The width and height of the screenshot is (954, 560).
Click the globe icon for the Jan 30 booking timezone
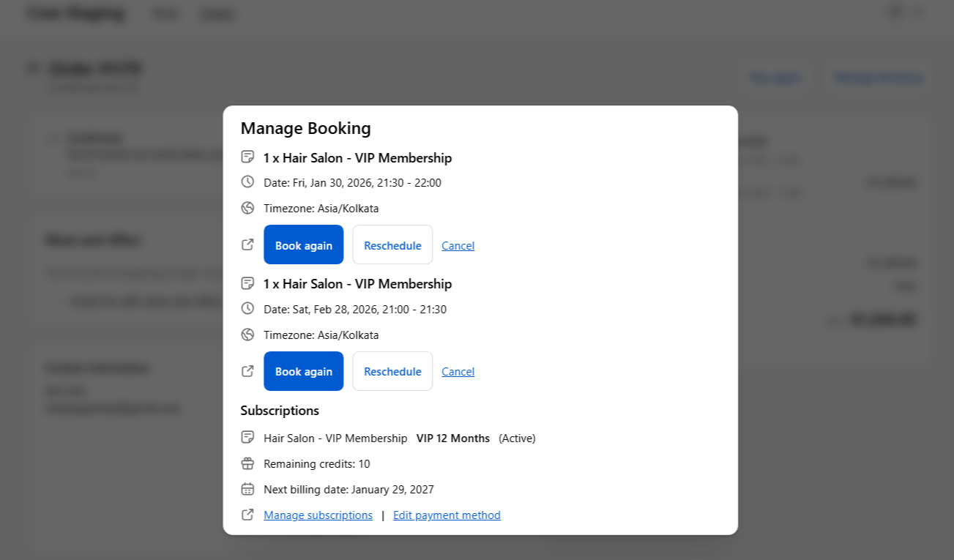247,208
